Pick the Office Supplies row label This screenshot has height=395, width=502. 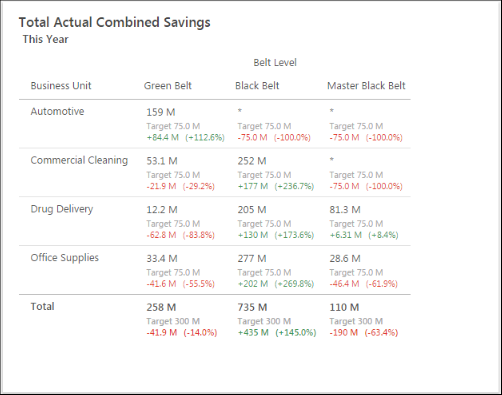tap(65, 258)
